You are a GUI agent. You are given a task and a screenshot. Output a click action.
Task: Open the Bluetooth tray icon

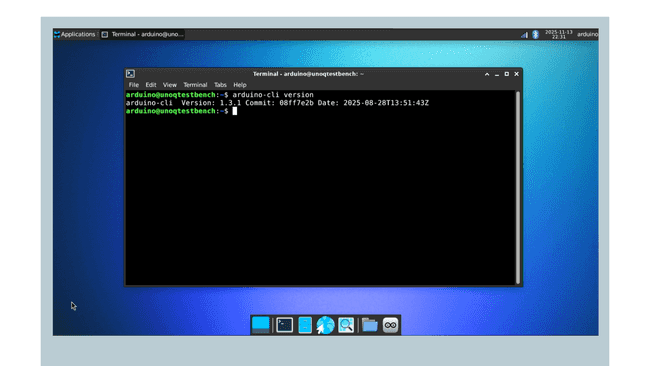tap(536, 34)
